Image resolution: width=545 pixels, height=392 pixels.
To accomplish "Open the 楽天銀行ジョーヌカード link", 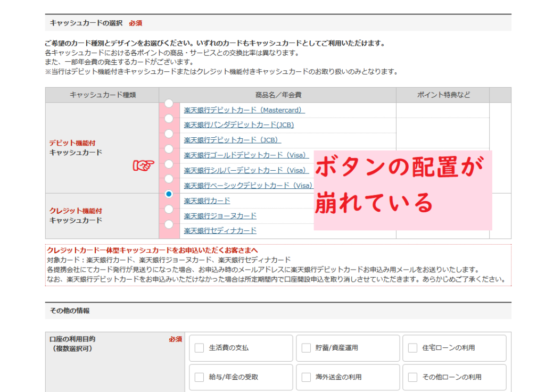I will (220, 216).
